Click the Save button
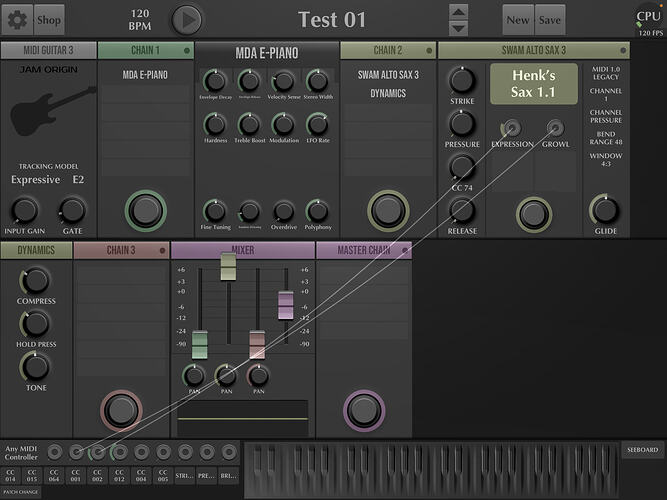Screen dimensions: 667x500 point(550,20)
